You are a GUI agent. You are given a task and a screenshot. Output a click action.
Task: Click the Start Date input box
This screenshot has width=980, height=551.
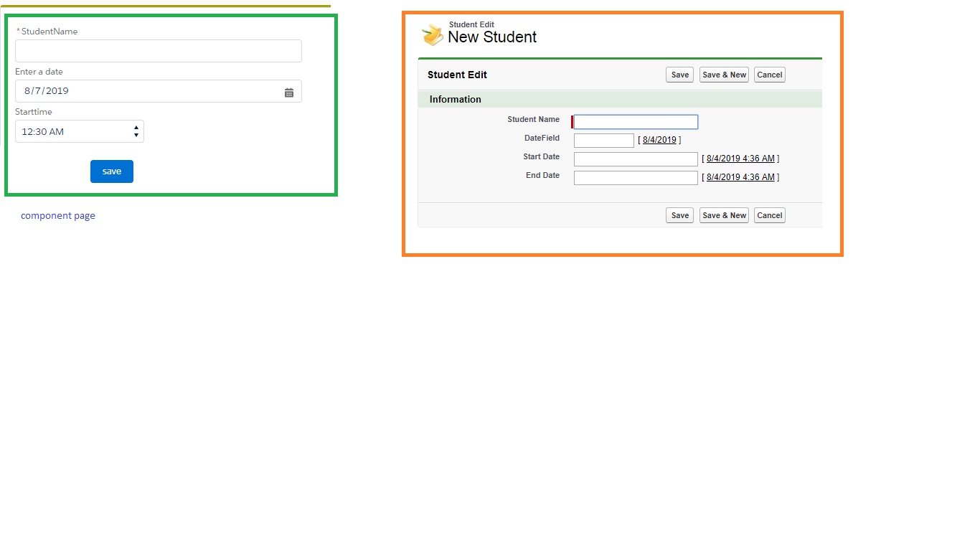[636, 159]
